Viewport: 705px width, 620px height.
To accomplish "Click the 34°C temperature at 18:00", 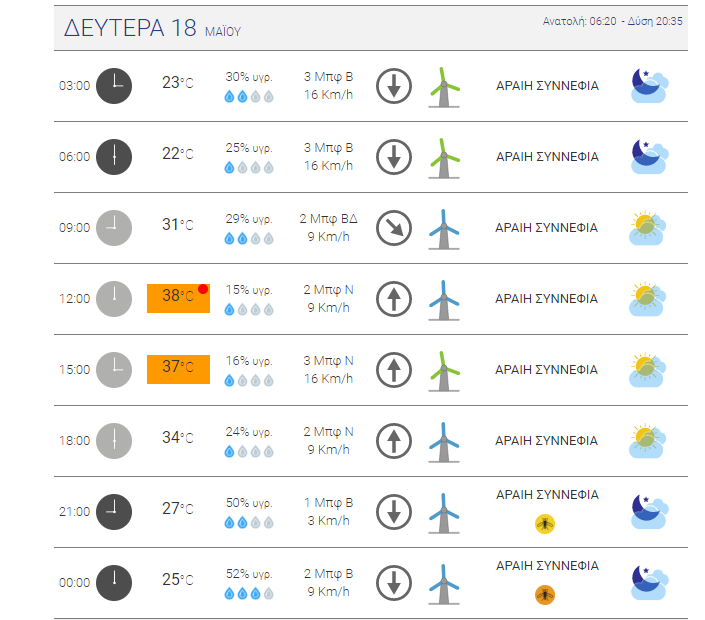I will tap(178, 438).
